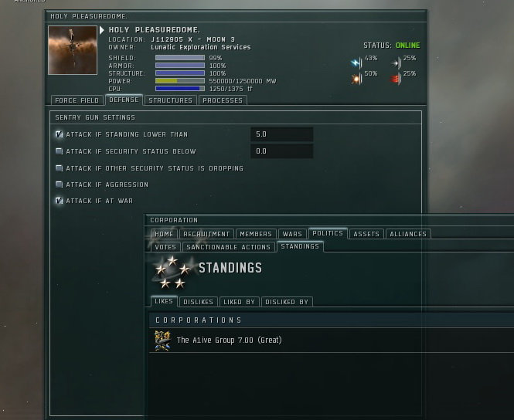
Task: Click The A1ive Group corporation logo
Action: [162, 340]
